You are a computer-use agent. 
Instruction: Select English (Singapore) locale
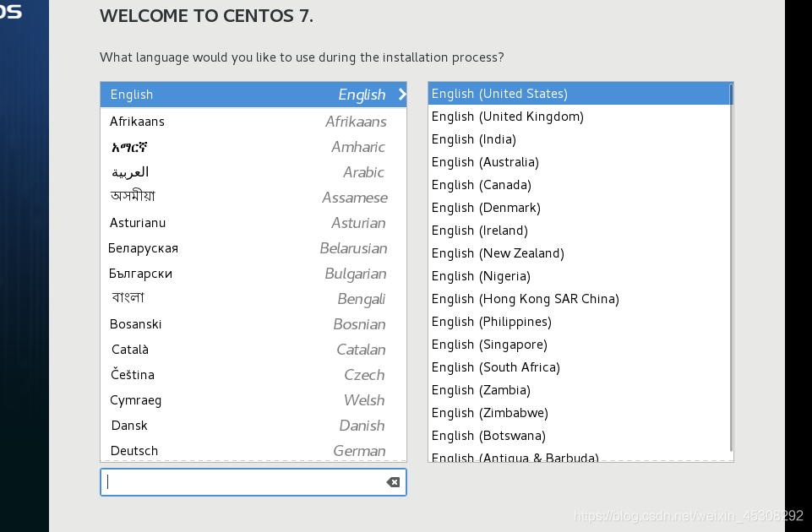click(x=579, y=345)
